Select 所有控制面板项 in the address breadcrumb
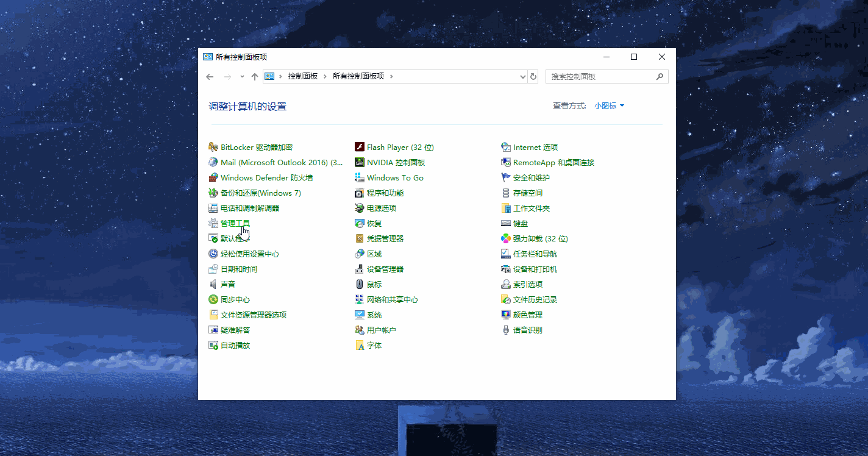This screenshot has width=868, height=456. [x=358, y=76]
